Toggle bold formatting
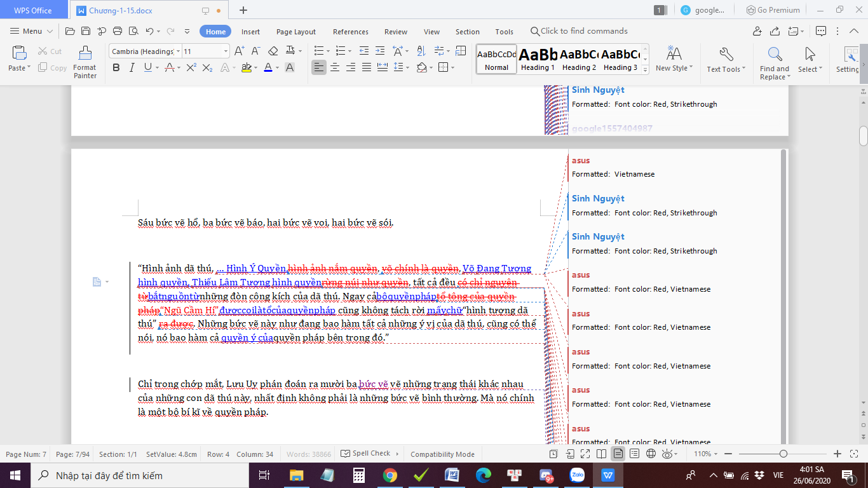Image resolution: width=868 pixels, height=488 pixels. 116,67
